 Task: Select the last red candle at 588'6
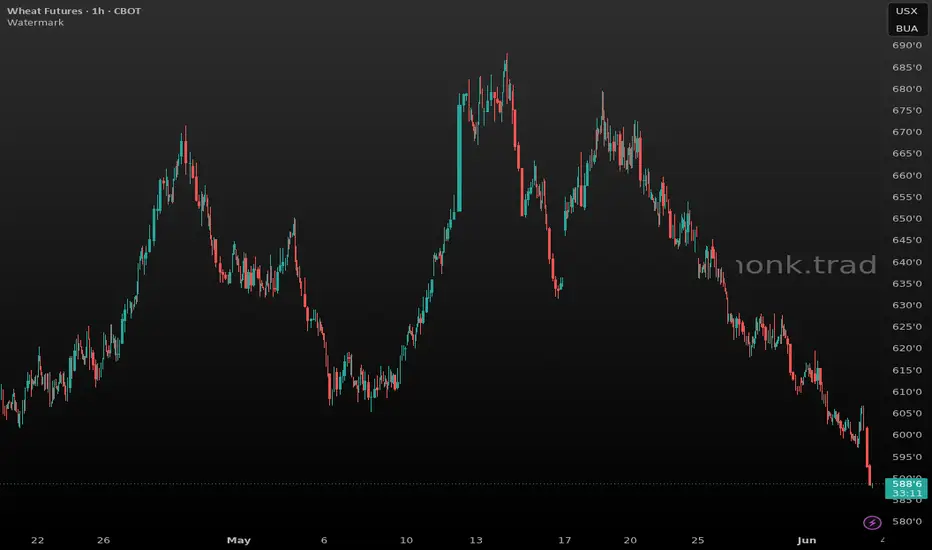(870, 474)
